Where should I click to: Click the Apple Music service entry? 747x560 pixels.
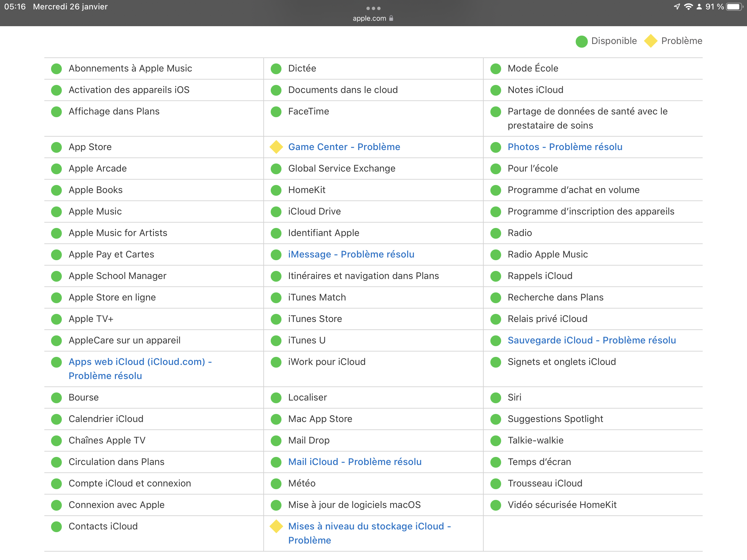coord(95,211)
